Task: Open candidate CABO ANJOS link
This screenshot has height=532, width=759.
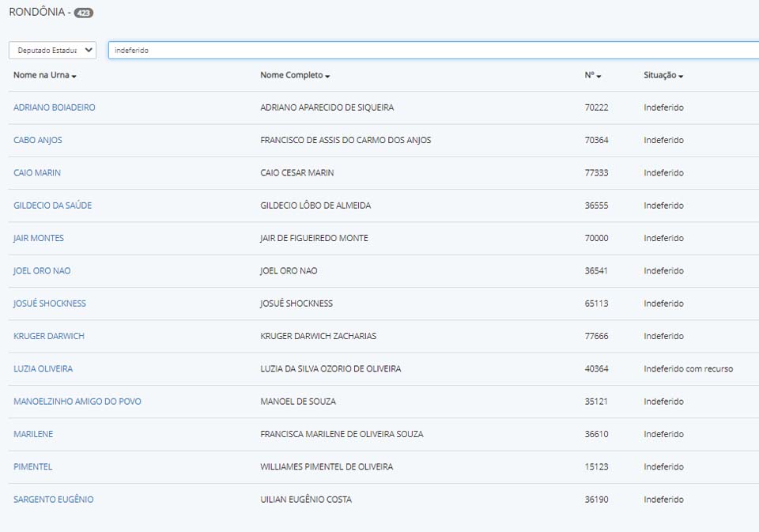Action: pos(37,140)
